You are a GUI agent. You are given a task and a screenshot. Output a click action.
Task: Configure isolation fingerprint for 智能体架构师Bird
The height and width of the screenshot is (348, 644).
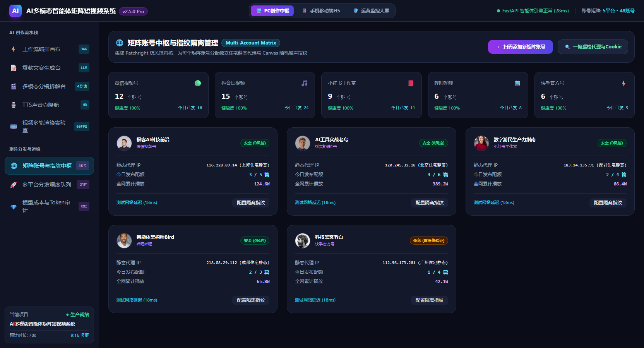251,300
